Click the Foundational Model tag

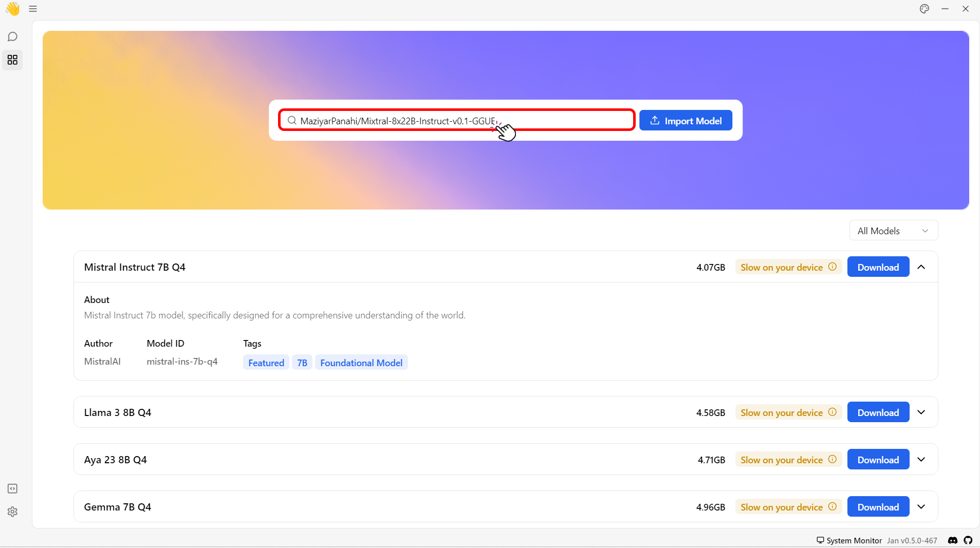click(361, 363)
